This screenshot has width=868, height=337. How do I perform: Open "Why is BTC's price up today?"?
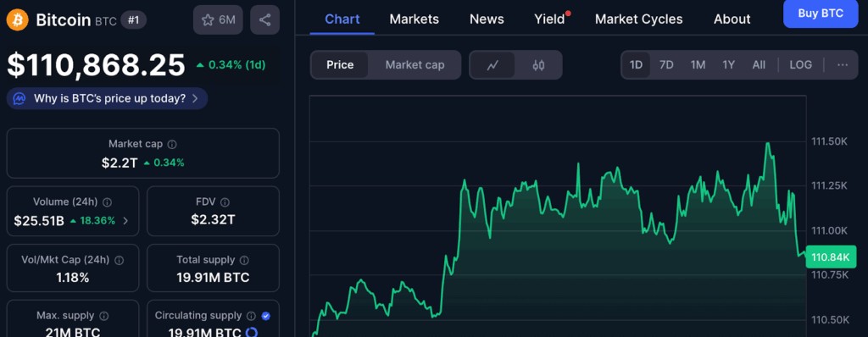108,99
